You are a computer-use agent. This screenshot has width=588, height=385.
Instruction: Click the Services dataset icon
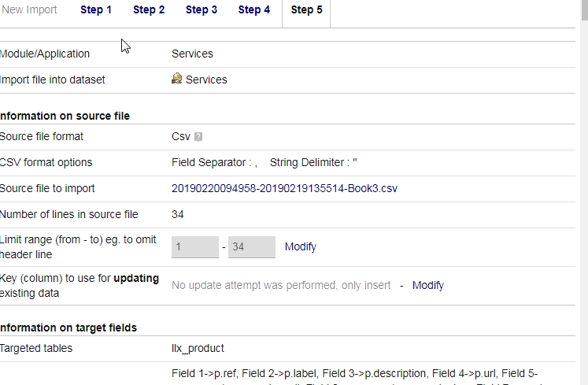(176, 79)
